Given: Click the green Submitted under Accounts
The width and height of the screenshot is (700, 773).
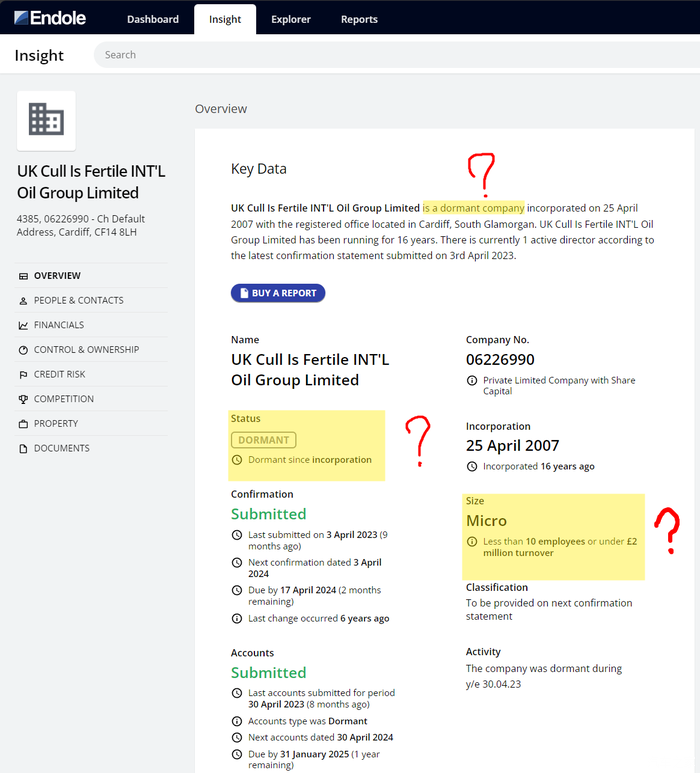Looking at the screenshot, I should pyautogui.click(x=269, y=673).
